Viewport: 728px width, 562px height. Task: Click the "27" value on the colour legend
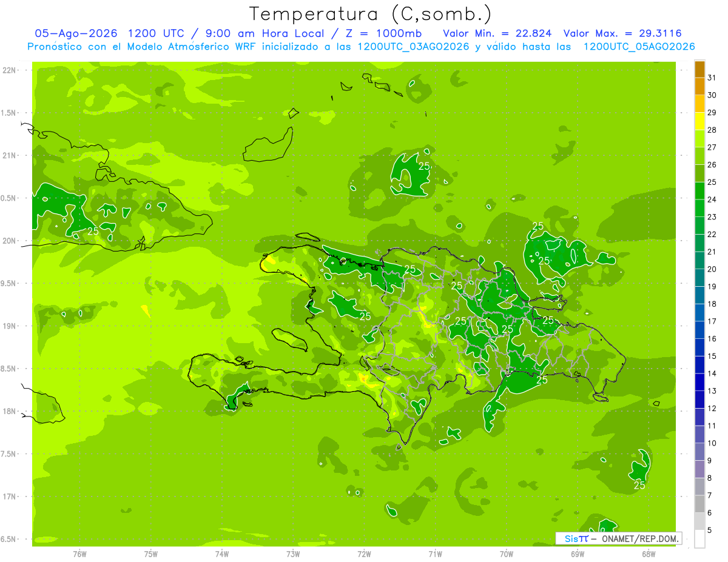pos(712,147)
